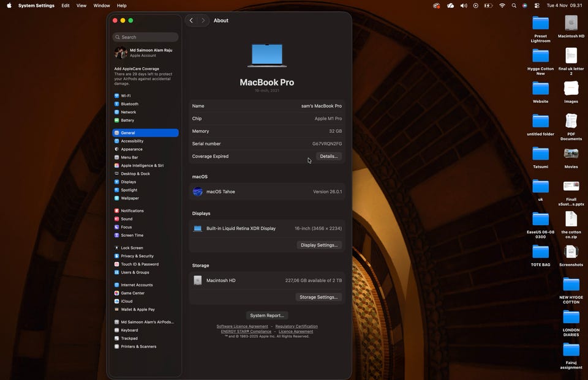588x380 pixels.
Task: Open the Window menu
Action: [x=102, y=6]
